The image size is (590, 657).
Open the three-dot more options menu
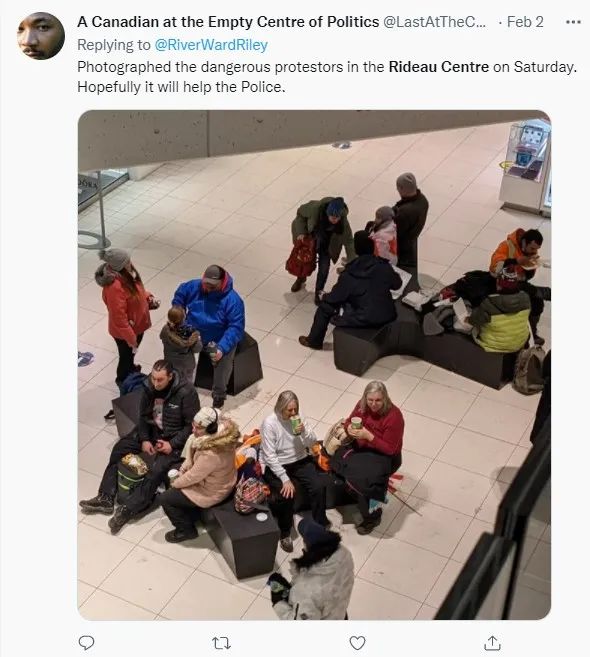pos(573,22)
